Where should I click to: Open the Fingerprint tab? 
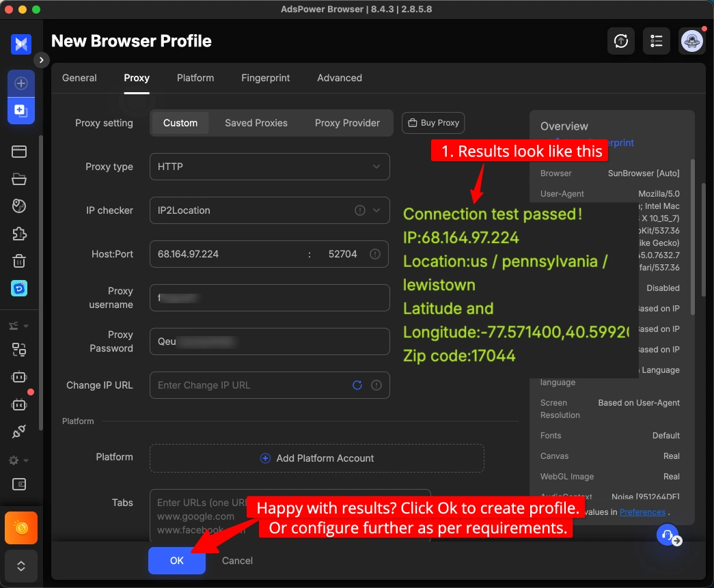pos(266,78)
